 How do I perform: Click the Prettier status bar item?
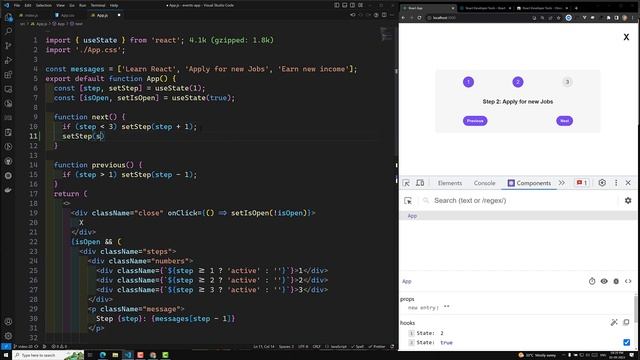pyautogui.click(x=377, y=347)
